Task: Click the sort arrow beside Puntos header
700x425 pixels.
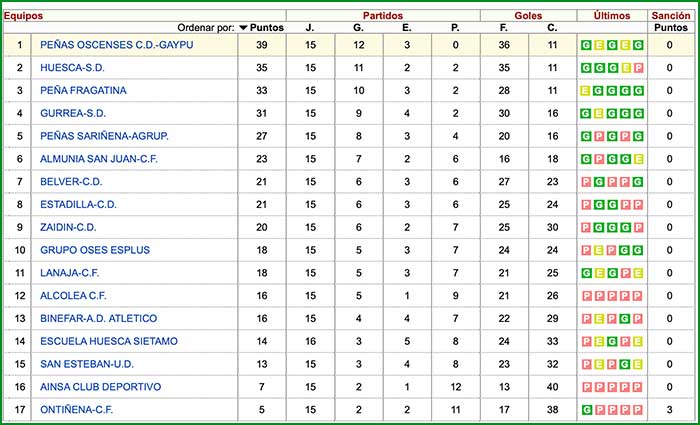Action: click(x=243, y=28)
